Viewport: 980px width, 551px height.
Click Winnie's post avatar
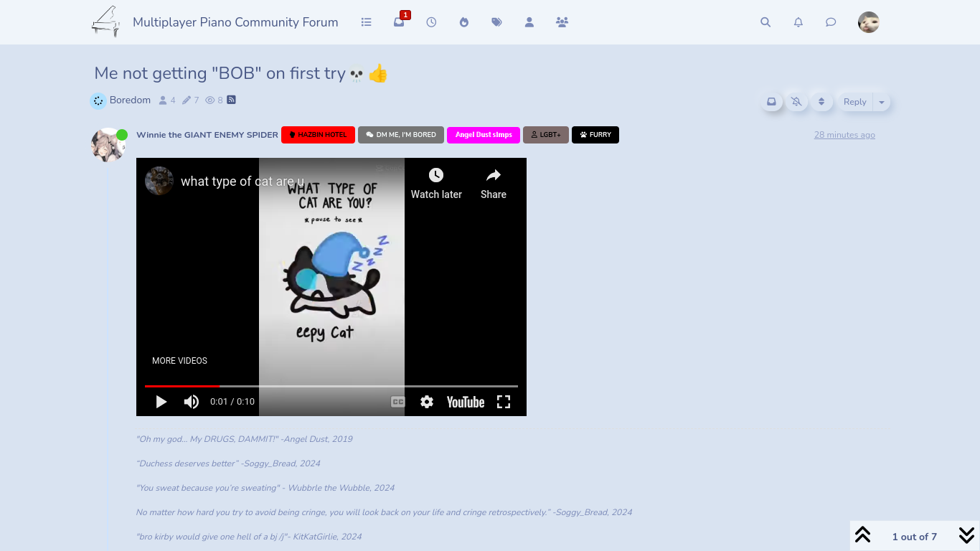(108, 145)
